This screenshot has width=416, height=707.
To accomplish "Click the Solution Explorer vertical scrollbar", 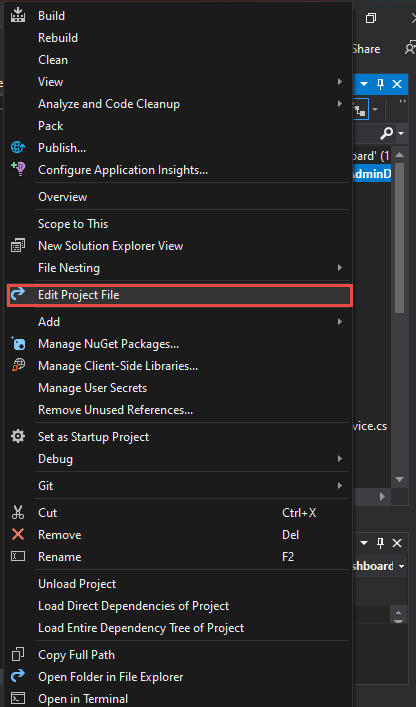I will [x=399, y=317].
